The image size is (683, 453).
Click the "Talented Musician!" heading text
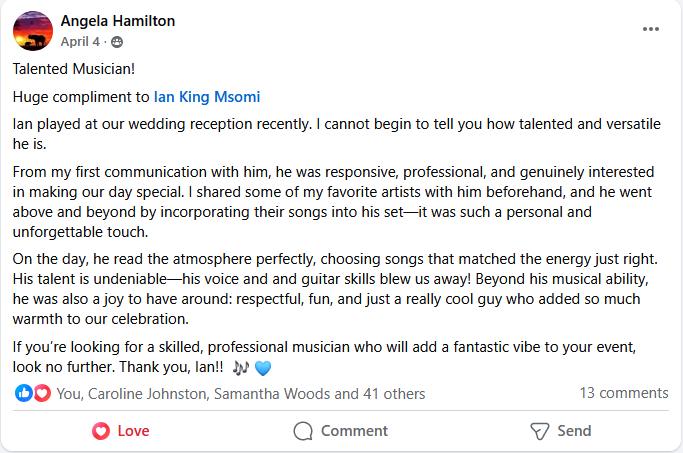(x=74, y=69)
